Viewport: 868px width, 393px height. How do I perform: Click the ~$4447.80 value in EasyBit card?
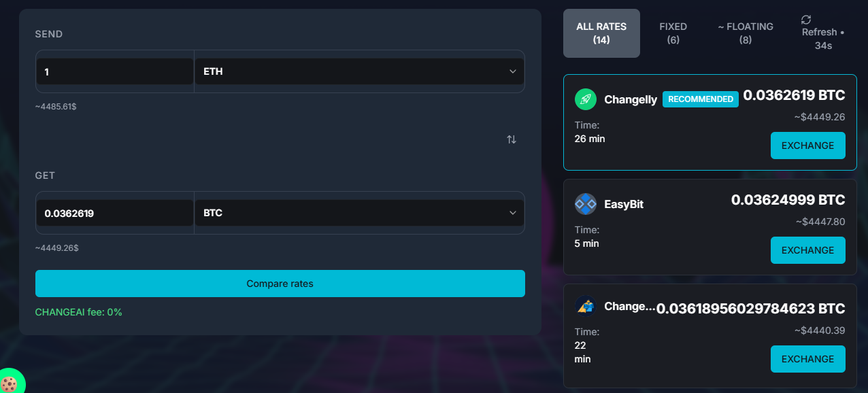pyautogui.click(x=820, y=222)
